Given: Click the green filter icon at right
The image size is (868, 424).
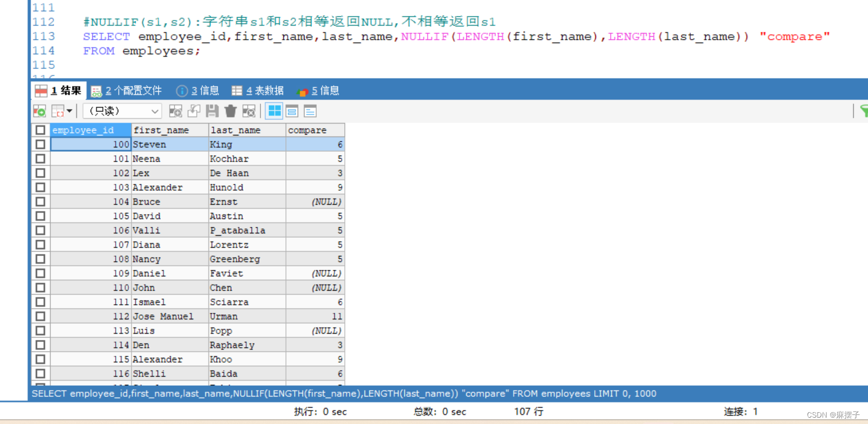Looking at the screenshot, I should [864, 111].
